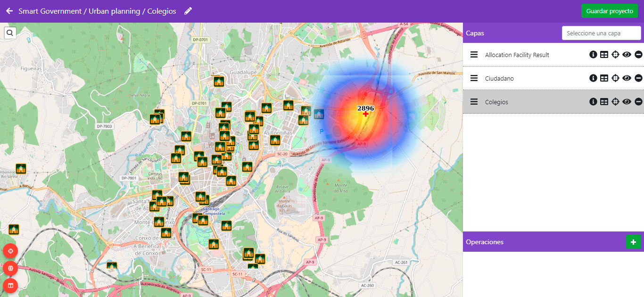Open the 'Seleccione una capa' dropdown
The width and height of the screenshot is (644, 297).
coord(601,33)
